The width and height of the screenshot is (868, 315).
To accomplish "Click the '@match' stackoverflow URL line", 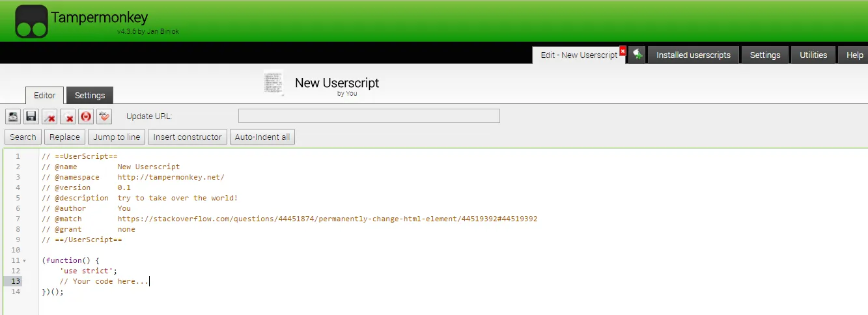I will pos(289,219).
